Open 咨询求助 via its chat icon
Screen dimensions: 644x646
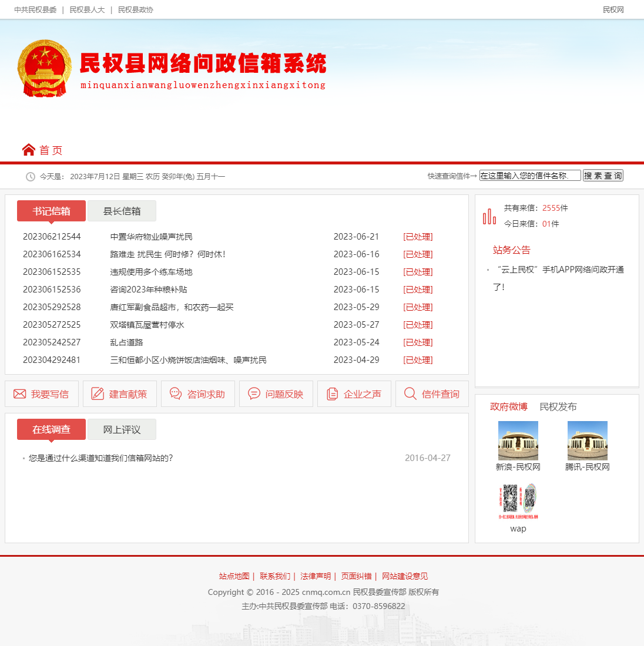click(x=175, y=393)
